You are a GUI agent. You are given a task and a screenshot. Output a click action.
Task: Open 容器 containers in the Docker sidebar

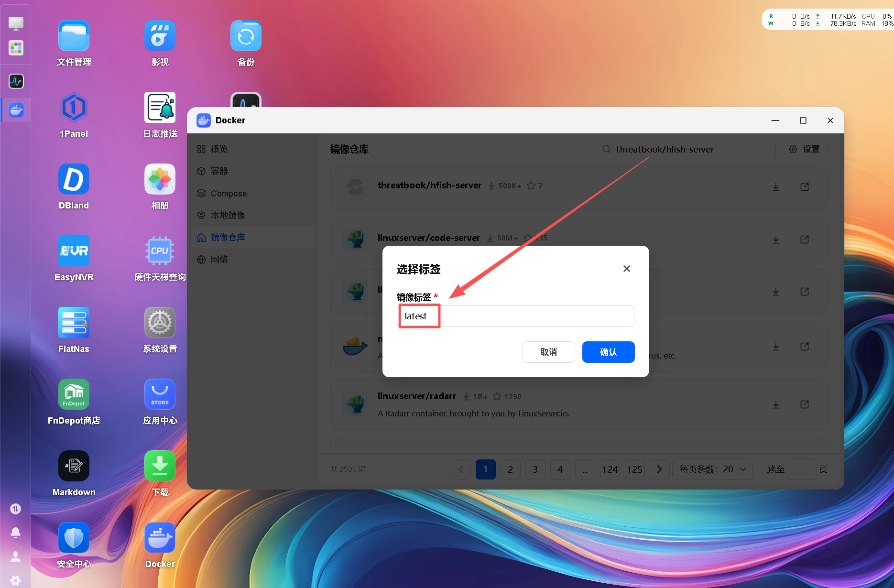252,171
